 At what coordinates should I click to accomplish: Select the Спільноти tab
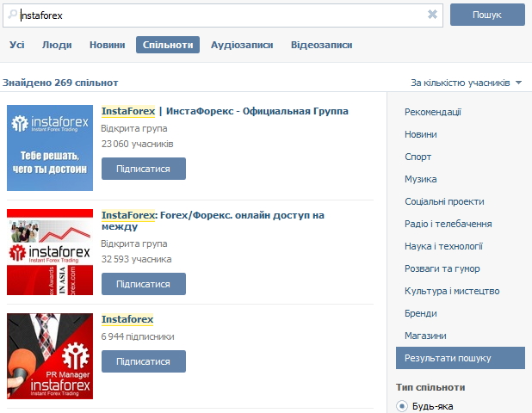coord(168,45)
